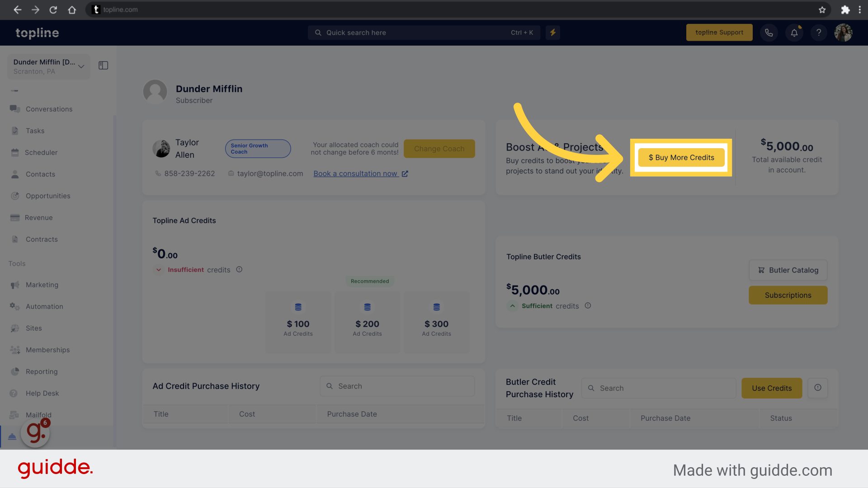The width and height of the screenshot is (868, 488).
Task: Open Conversations in the sidebar
Action: [x=49, y=109]
